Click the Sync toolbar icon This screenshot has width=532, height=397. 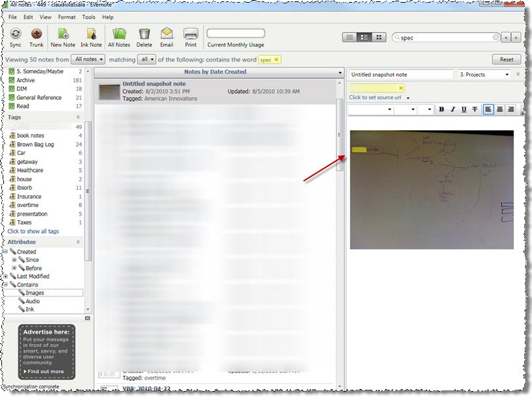pos(15,37)
